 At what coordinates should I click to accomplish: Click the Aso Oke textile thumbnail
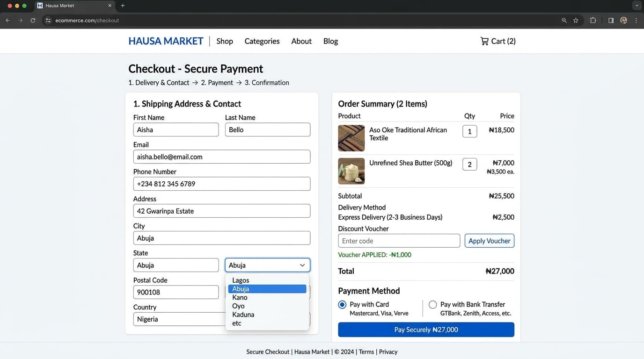pos(351,138)
